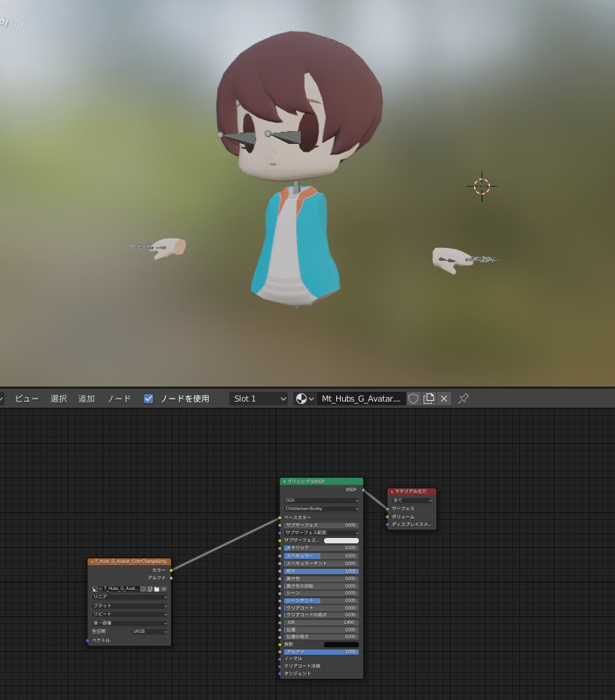Adjust the シーンチント slider

pos(322,601)
